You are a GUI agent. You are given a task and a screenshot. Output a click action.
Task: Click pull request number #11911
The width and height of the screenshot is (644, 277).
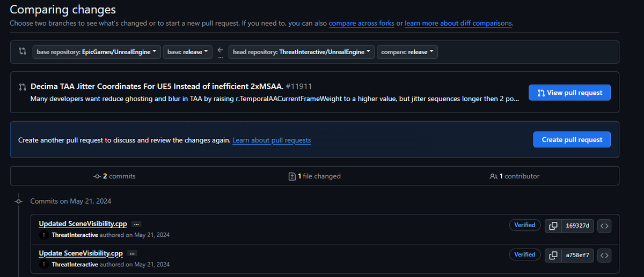pyautogui.click(x=299, y=86)
